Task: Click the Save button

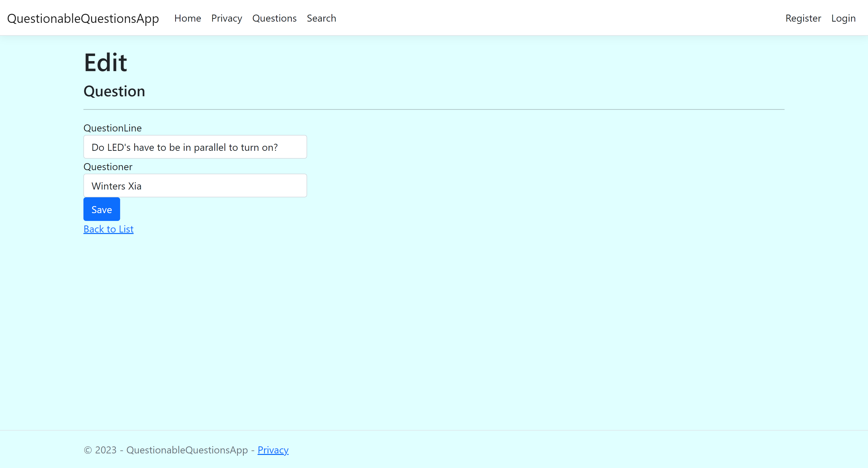Action: (x=102, y=209)
